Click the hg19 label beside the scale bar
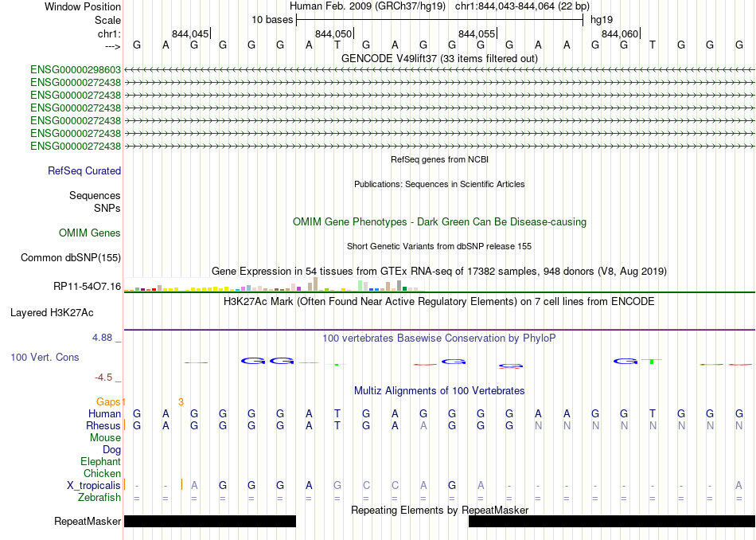 pyautogui.click(x=602, y=20)
